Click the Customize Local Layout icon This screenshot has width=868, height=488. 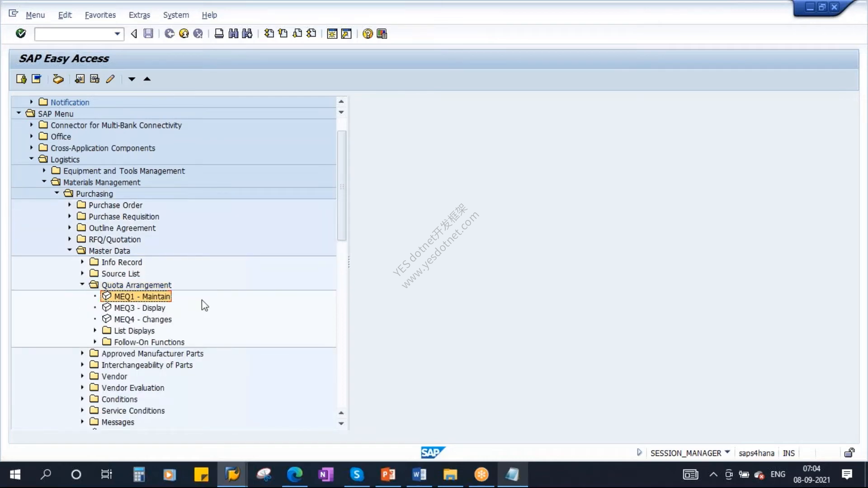382,34
